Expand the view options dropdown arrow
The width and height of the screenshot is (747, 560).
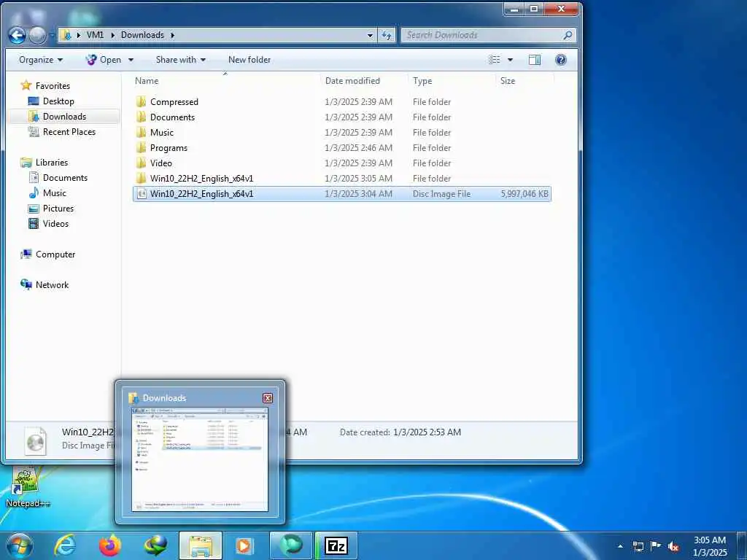(510, 60)
